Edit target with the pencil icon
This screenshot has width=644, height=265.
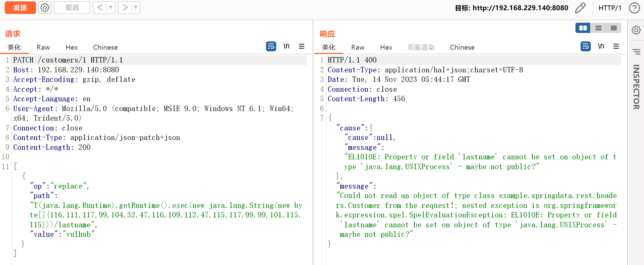580,8
